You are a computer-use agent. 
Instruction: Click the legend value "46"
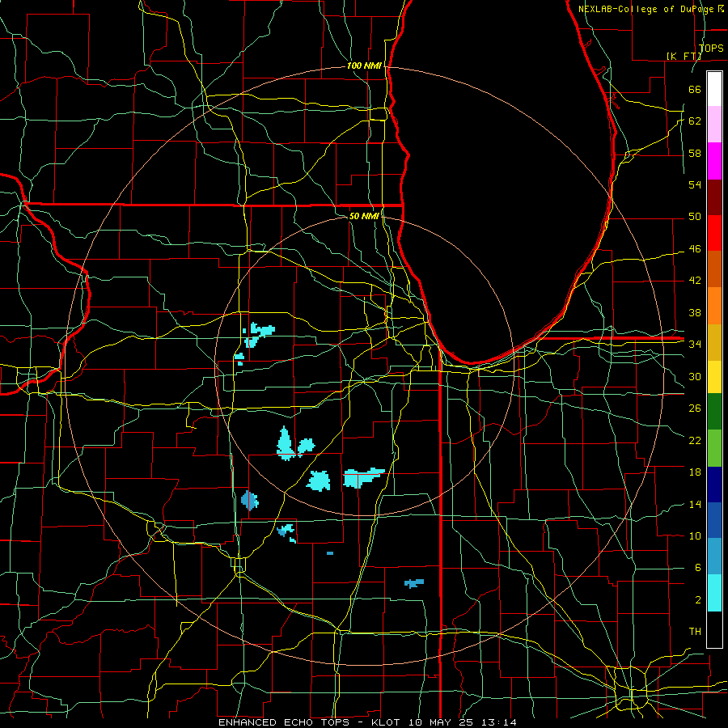click(695, 249)
